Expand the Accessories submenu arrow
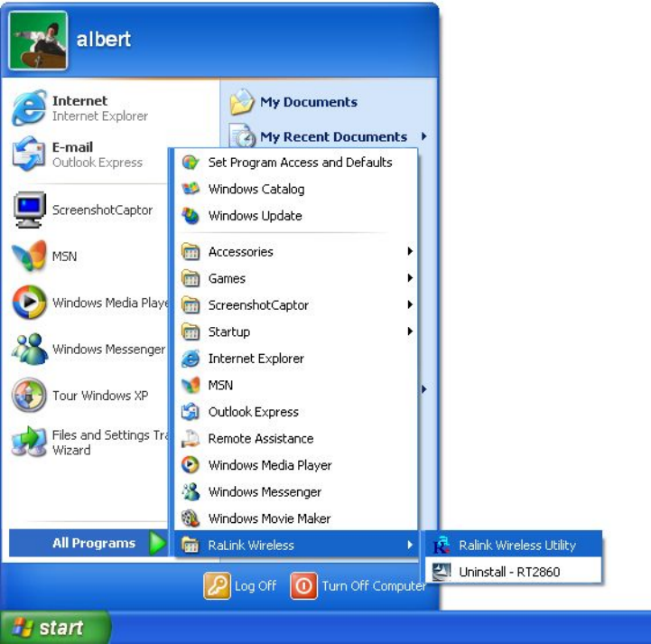 pyautogui.click(x=410, y=251)
